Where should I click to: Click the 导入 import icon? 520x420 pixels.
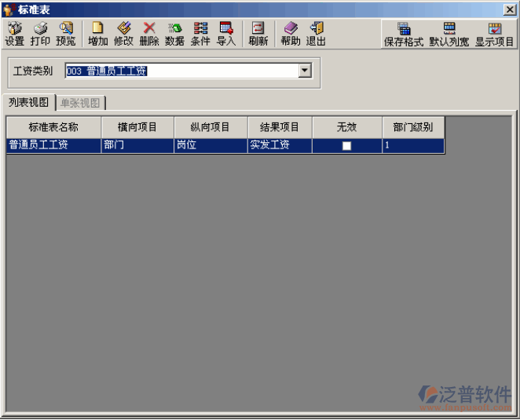pos(226,34)
